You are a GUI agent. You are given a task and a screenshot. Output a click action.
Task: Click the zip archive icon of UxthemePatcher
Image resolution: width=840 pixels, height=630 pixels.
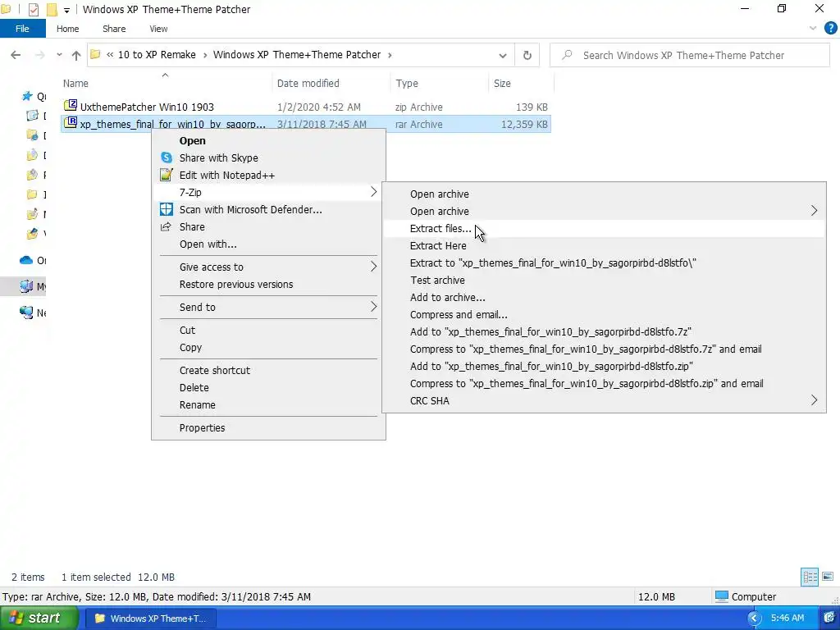coord(71,106)
